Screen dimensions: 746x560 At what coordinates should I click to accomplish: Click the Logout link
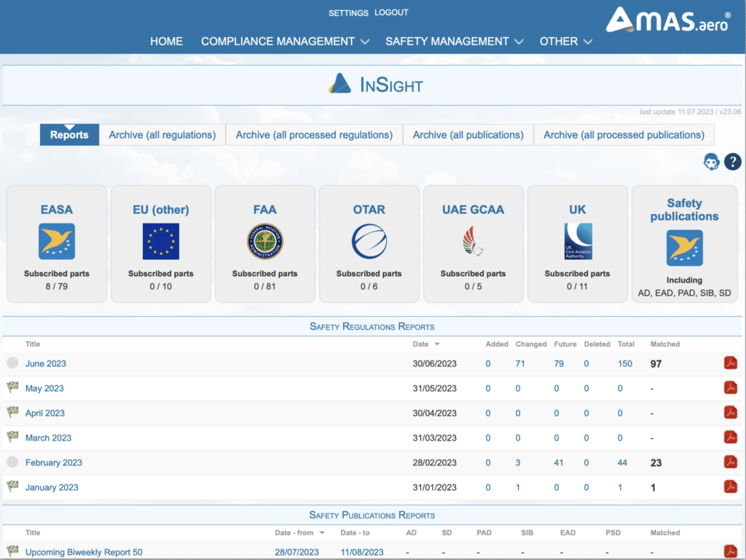(x=391, y=12)
